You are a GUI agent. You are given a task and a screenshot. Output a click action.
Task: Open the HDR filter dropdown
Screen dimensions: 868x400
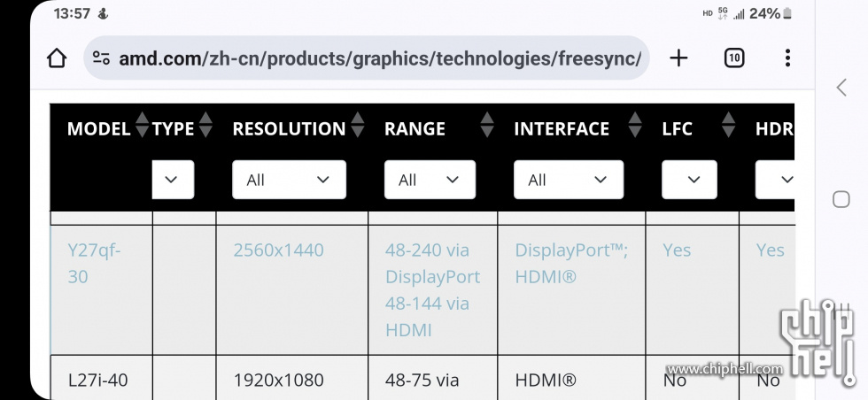(775, 180)
